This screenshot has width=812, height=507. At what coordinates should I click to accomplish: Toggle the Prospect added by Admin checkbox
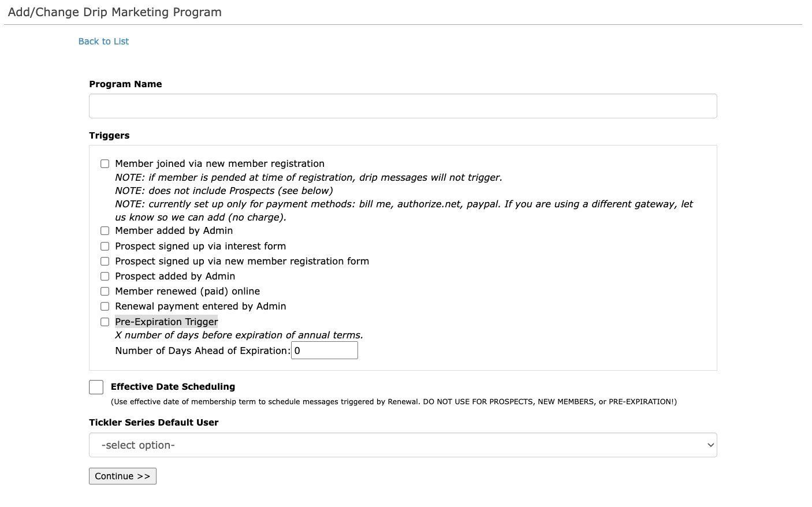click(105, 276)
